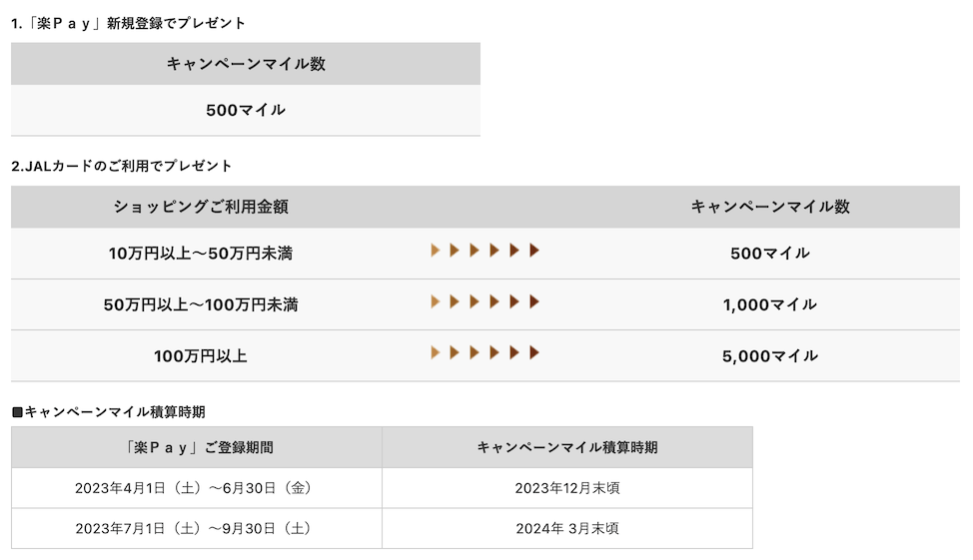Screen dimensions: 973x560
Task: Select the 2023年4月1日〜6月30日 registration period
Action: tap(197, 488)
